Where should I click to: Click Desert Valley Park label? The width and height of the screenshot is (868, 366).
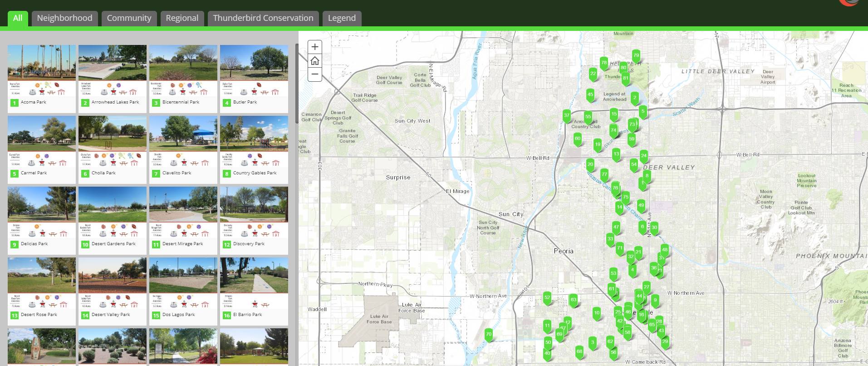111,315
